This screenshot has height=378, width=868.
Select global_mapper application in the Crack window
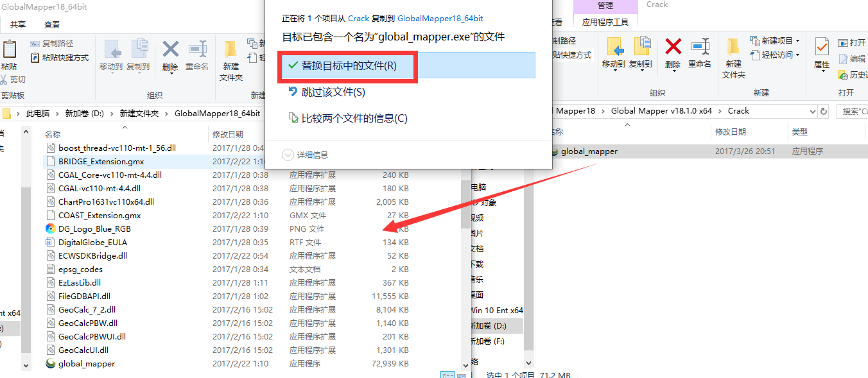[589, 151]
